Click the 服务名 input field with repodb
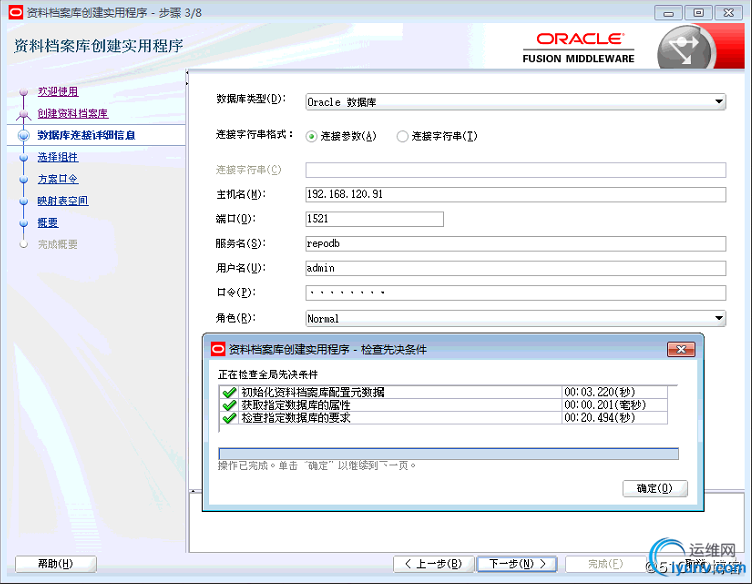Screen dimensions: 752x584 (516, 244)
